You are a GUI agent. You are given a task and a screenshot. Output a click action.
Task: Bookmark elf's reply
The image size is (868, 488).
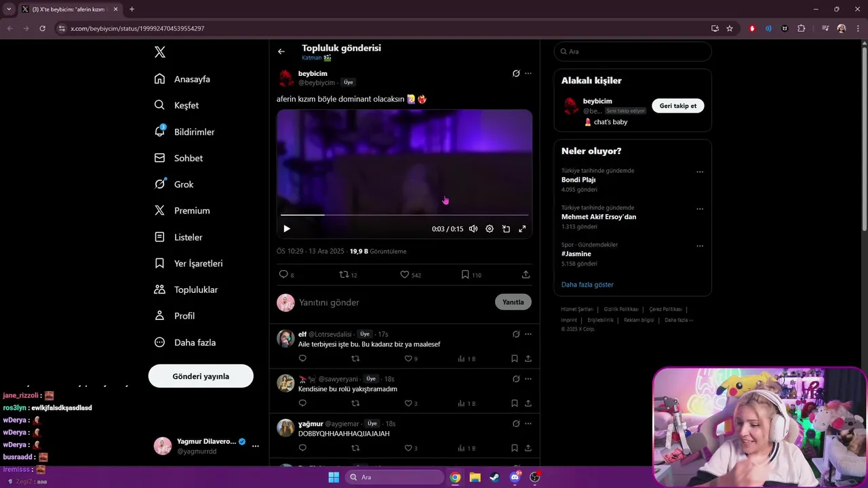pos(515,359)
